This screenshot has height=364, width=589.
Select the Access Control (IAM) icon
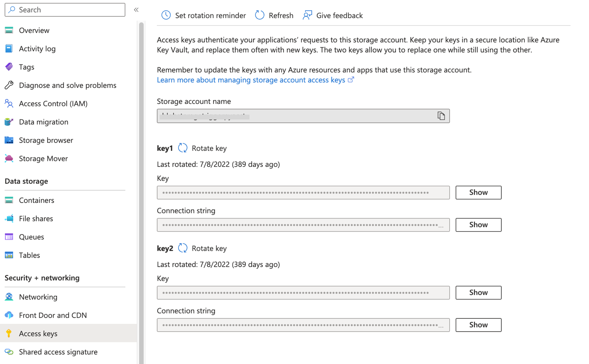pyautogui.click(x=9, y=104)
